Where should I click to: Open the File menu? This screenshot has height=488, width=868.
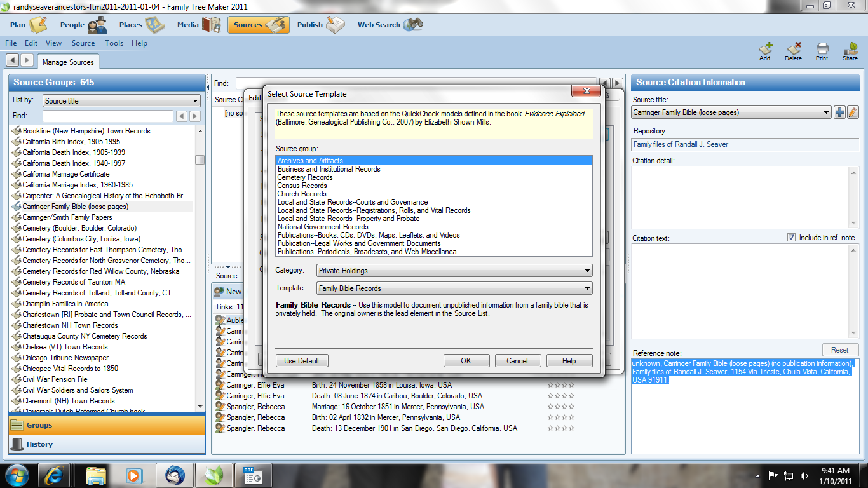(11, 43)
